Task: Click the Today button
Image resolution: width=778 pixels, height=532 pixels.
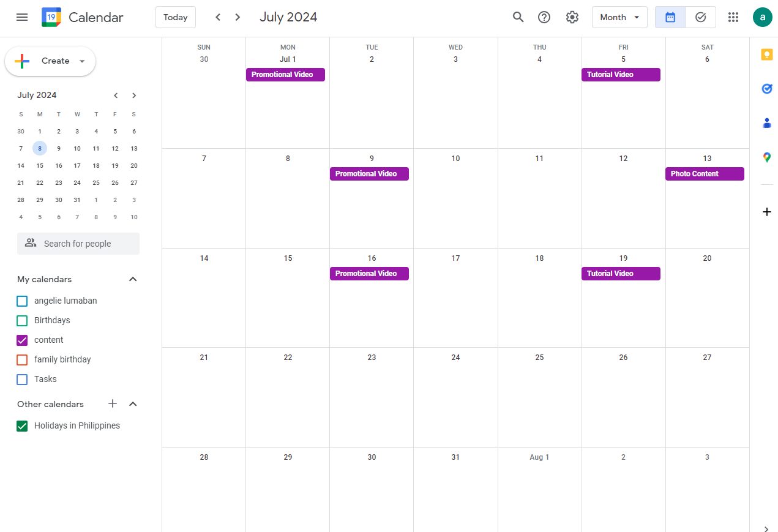Action: click(176, 17)
